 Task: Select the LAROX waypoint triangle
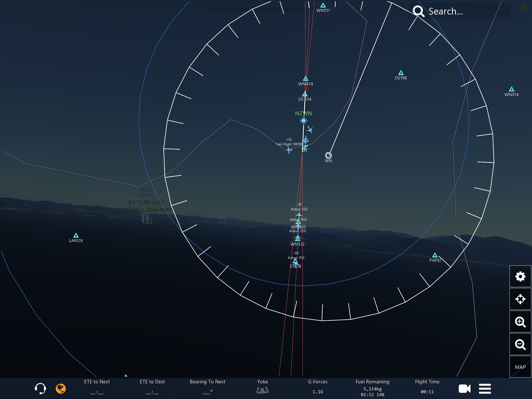click(x=76, y=235)
